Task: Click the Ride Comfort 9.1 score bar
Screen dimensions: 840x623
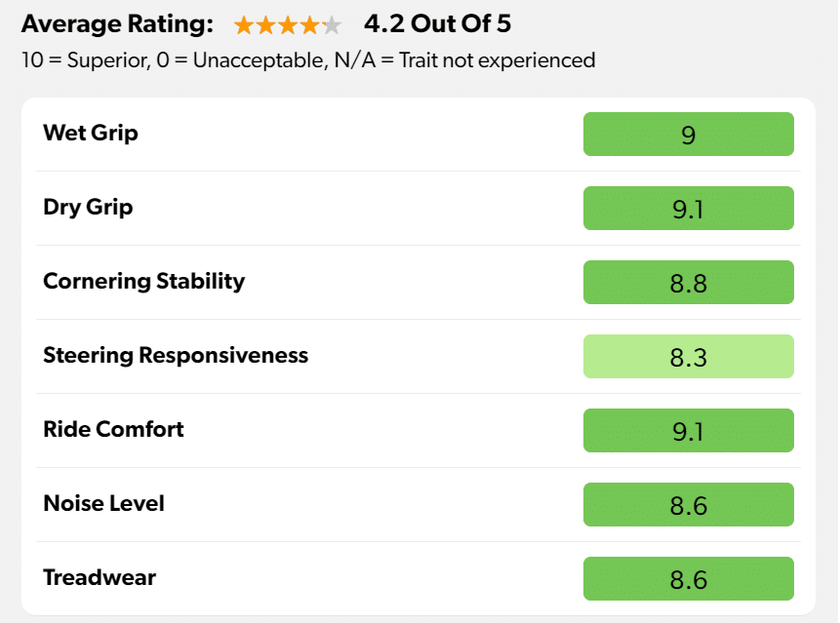Action: coord(688,431)
